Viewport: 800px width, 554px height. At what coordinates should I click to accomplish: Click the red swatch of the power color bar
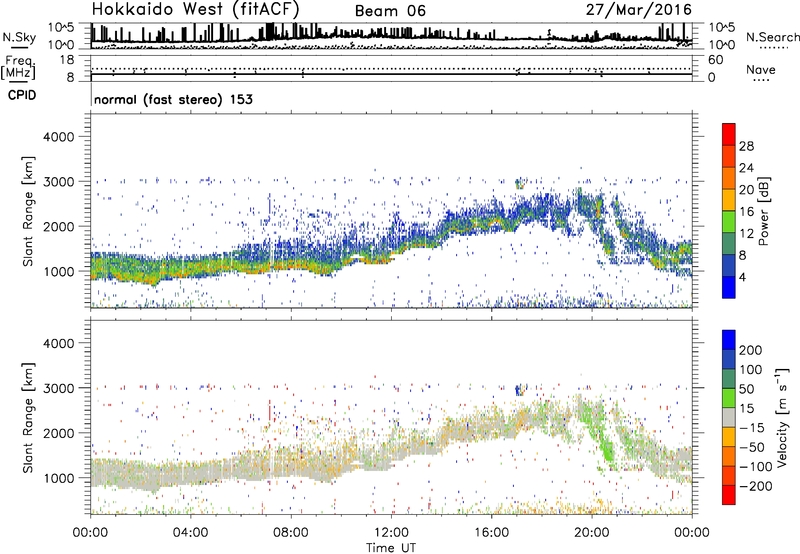(x=729, y=134)
